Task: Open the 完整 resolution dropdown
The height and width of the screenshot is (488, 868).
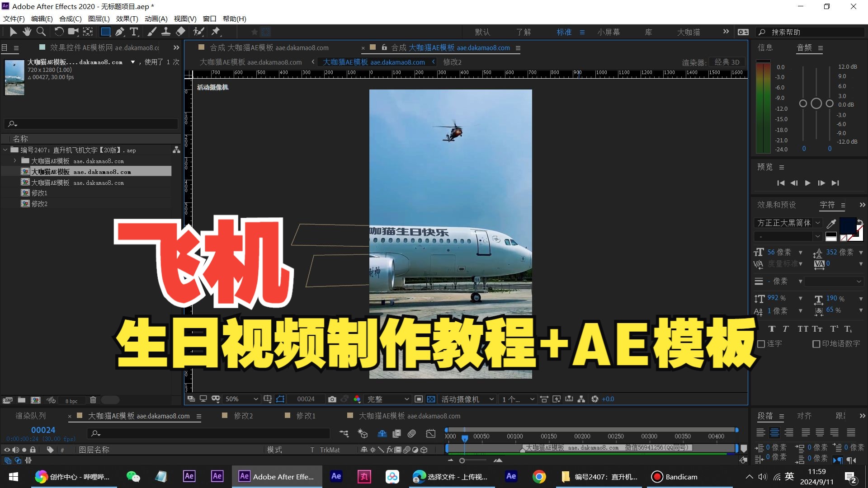Action: pos(388,399)
